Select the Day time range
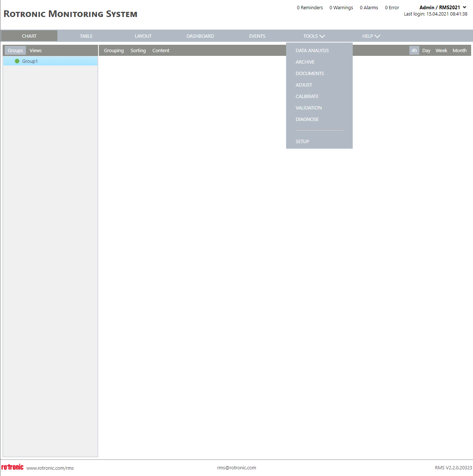The image size is (473, 476). click(426, 50)
